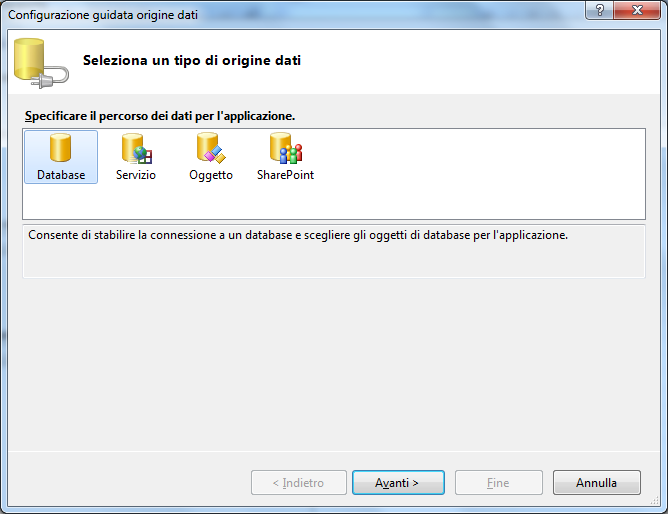Screen dimensions: 668x514
Task: Close the Configurazione guidata dialog
Action: (637, 10)
